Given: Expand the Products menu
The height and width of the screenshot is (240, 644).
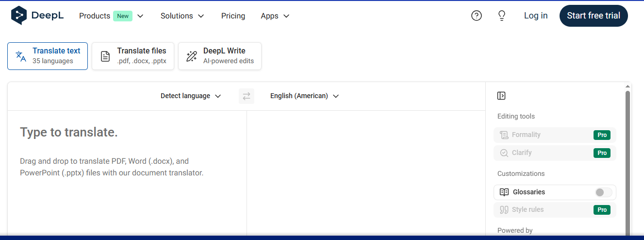Looking at the screenshot, I should pyautogui.click(x=111, y=16).
